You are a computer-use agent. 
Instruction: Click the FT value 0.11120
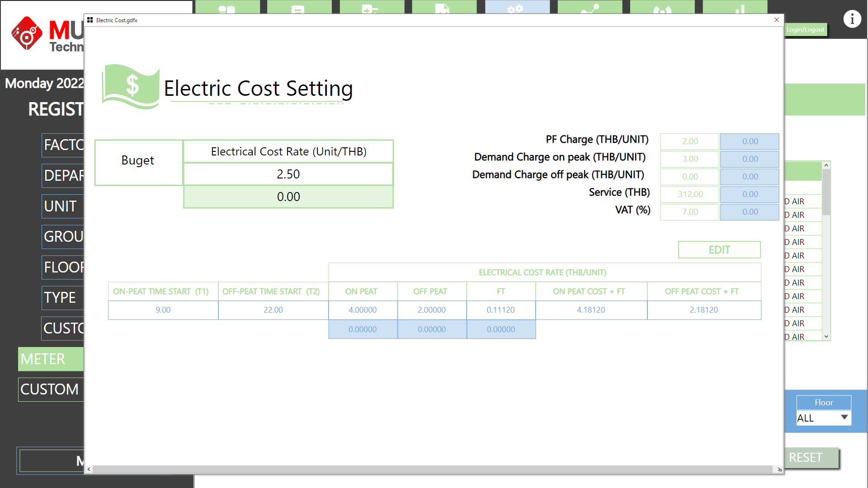501,310
